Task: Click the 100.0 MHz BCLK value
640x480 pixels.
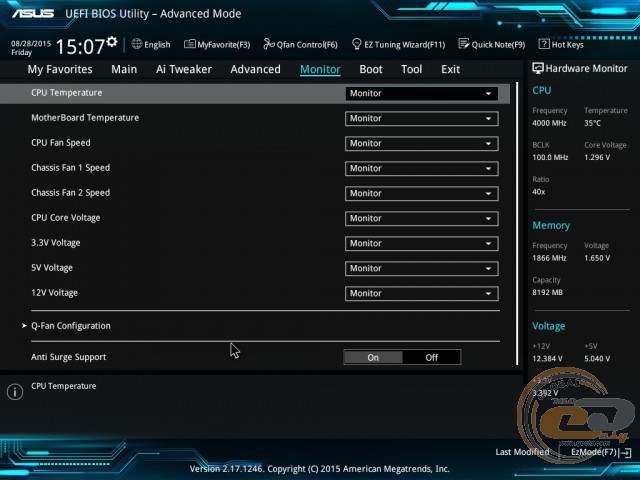Action: point(550,158)
